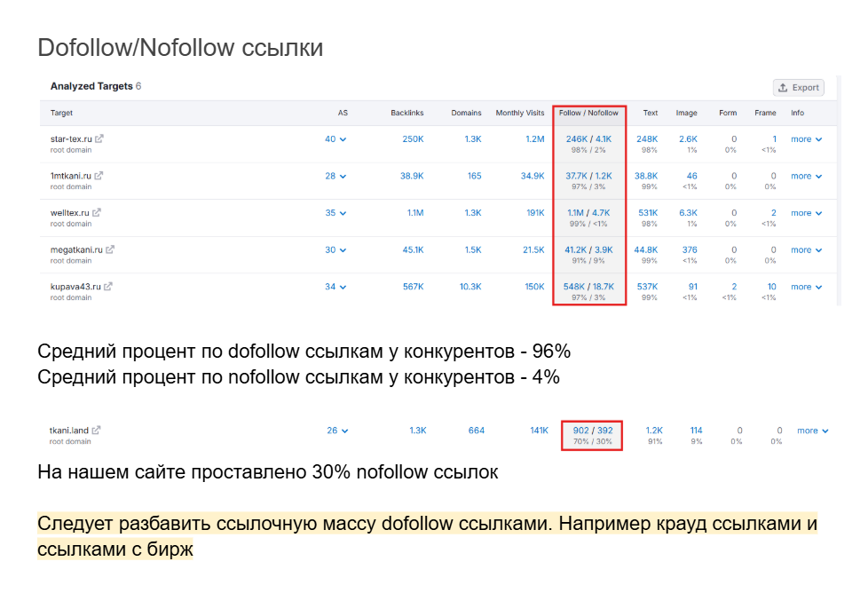This screenshot has width=868, height=601.
Task: Open tkani.land external link icon
Action: coord(96,431)
